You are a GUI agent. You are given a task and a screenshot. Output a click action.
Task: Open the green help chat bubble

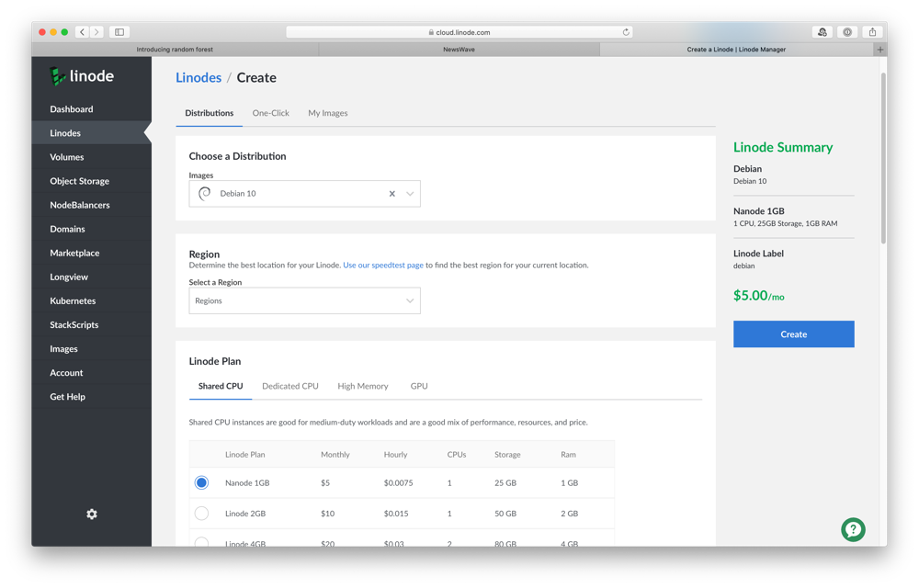[x=853, y=529]
